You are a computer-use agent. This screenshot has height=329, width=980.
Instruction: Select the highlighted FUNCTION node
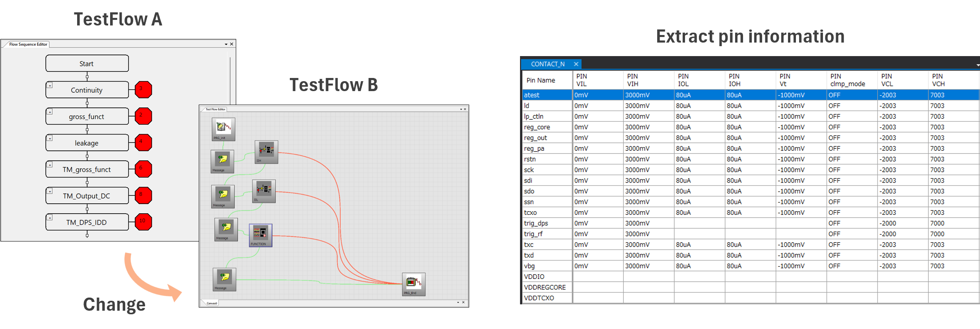click(260, 234)
